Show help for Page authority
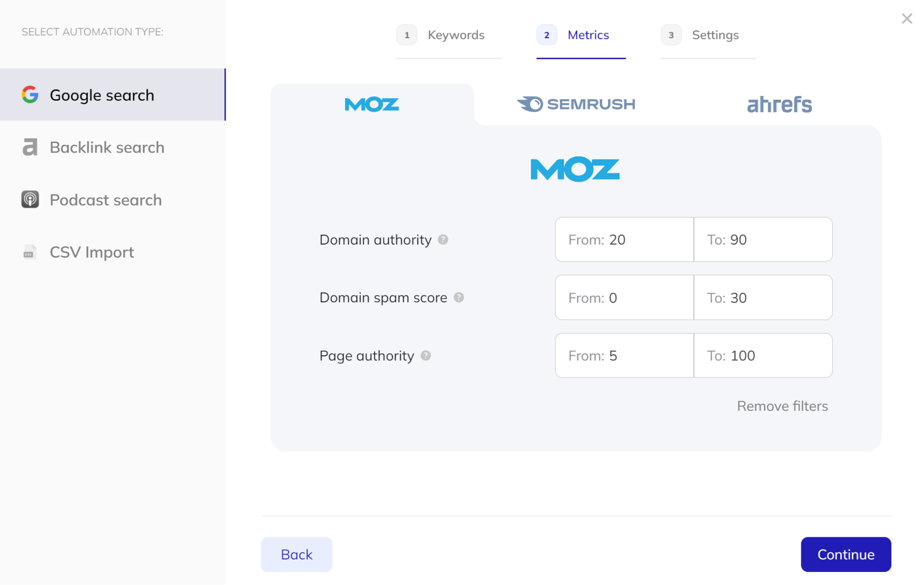Screen dimensions: 924x585 pos(425,356)
